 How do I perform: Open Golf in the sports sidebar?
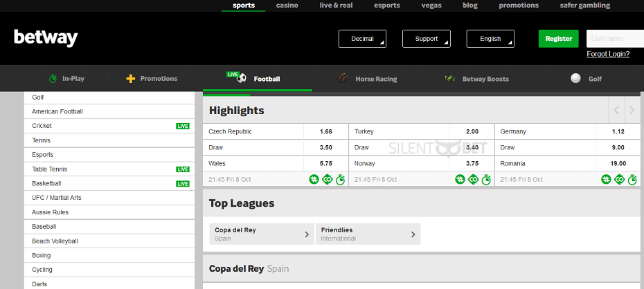click(x=109, y=97)
